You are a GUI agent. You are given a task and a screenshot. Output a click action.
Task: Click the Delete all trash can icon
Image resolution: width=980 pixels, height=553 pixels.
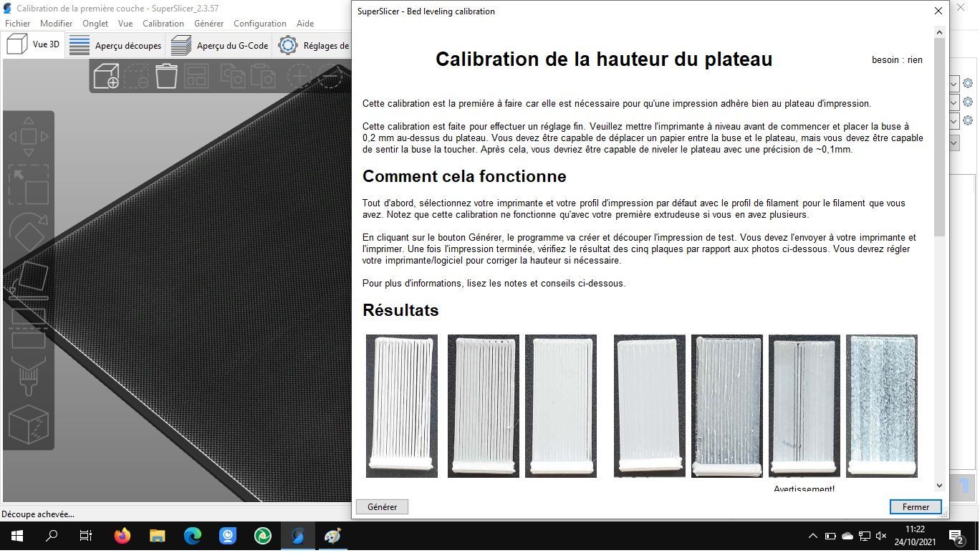tap(166, 76)
